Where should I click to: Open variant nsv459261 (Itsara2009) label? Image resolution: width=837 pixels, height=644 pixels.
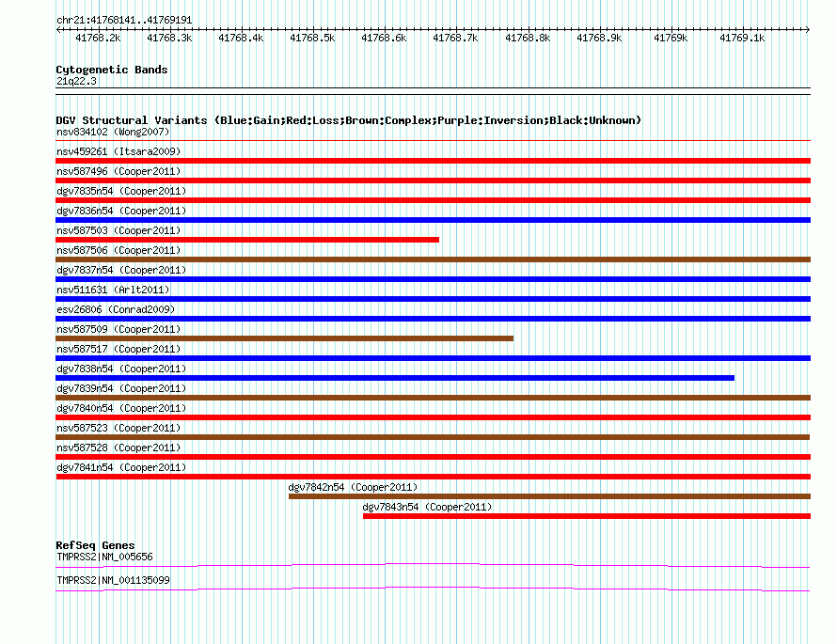(118, 151)
